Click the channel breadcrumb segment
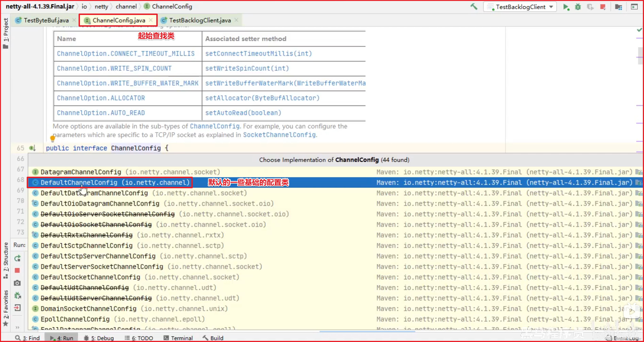 point(126,6)
